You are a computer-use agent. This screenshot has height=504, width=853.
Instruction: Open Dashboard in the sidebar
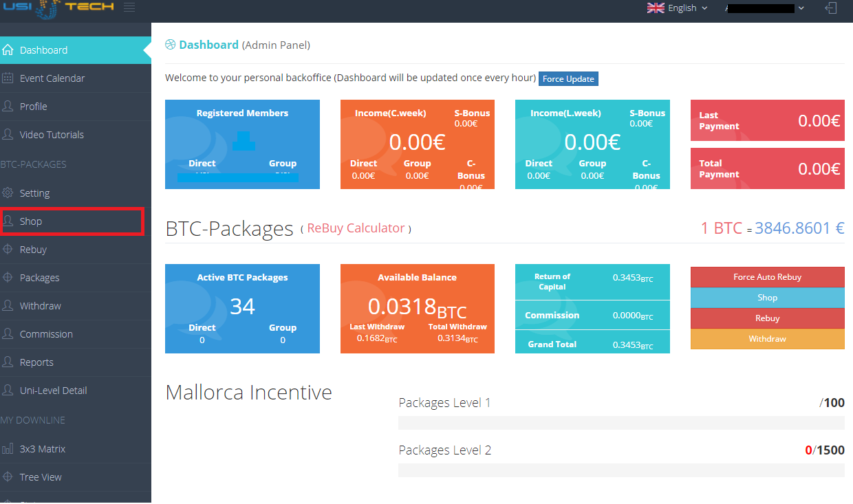coord(76,50)
